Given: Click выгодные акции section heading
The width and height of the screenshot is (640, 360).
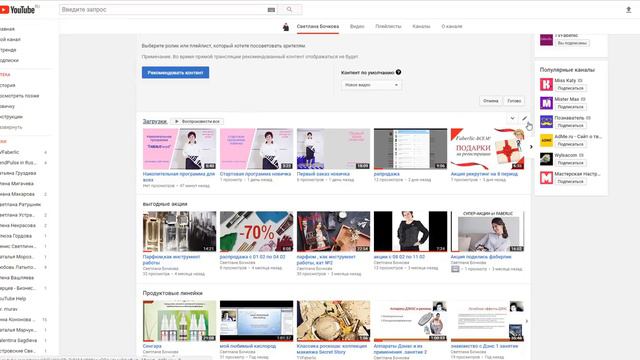Looking at the screenshot, I should point(165,204).
